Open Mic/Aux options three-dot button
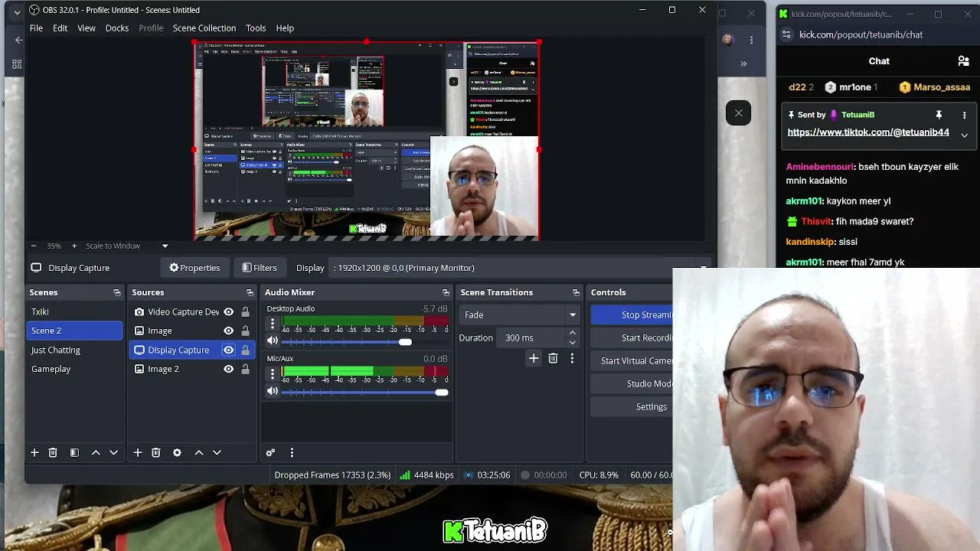 272,373
